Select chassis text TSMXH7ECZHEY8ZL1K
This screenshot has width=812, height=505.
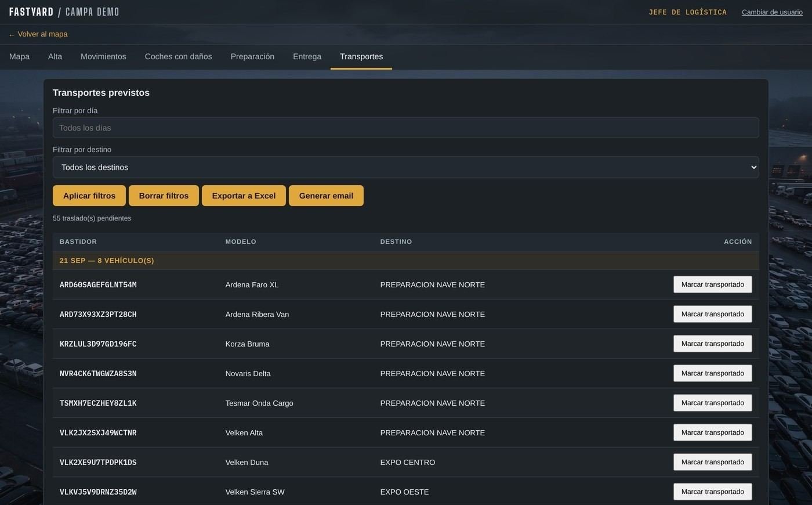point(98,403)
